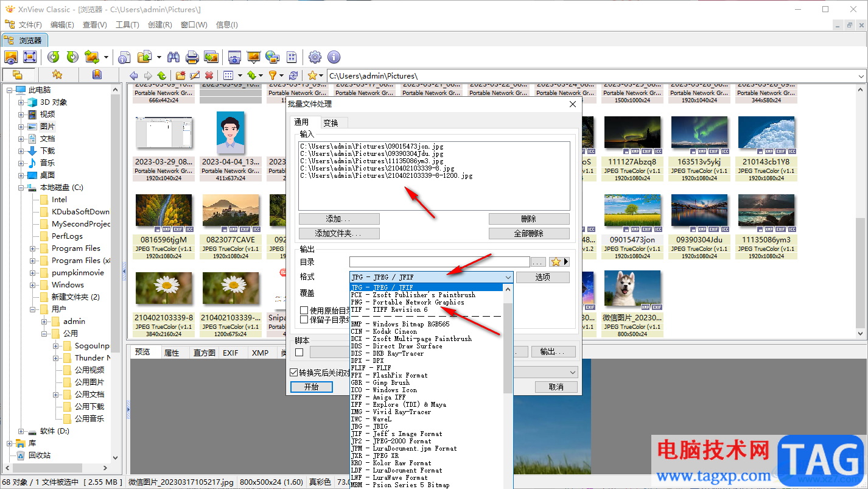The image size is (868, 489).
Task: Click the refresh folder icon
Action: (x=293, y=76)
